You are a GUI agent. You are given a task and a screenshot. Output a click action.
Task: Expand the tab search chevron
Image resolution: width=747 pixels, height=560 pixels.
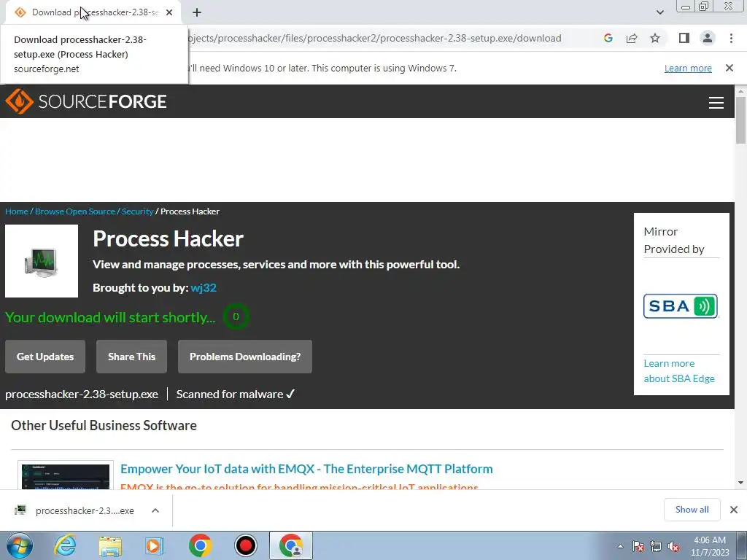coord(659,12)
